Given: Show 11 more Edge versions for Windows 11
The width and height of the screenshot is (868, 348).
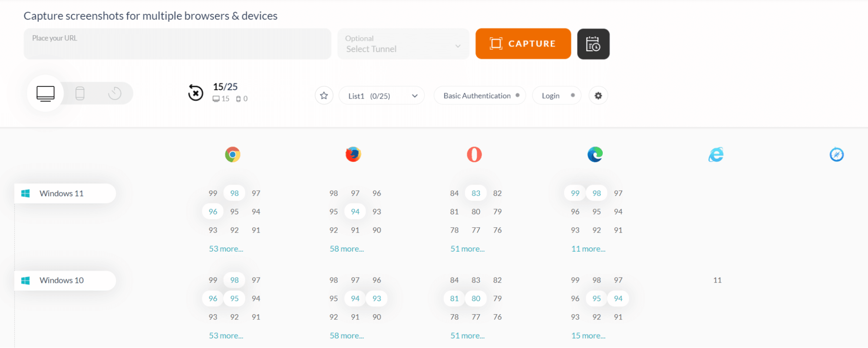Looking at the screenshot, I should pos(588,249).
